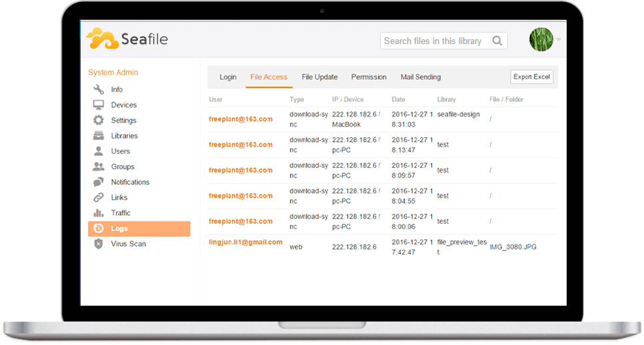This screenshot has height=345, width=644.
Task: Click the Virus Scan shield icon
Action: pyautogui.click(x=99, y=244)
